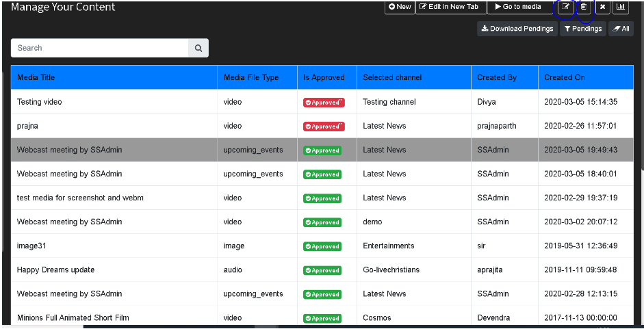Click Approved badge for Minions film row
The image size is (644, 329).
(322, 318)
